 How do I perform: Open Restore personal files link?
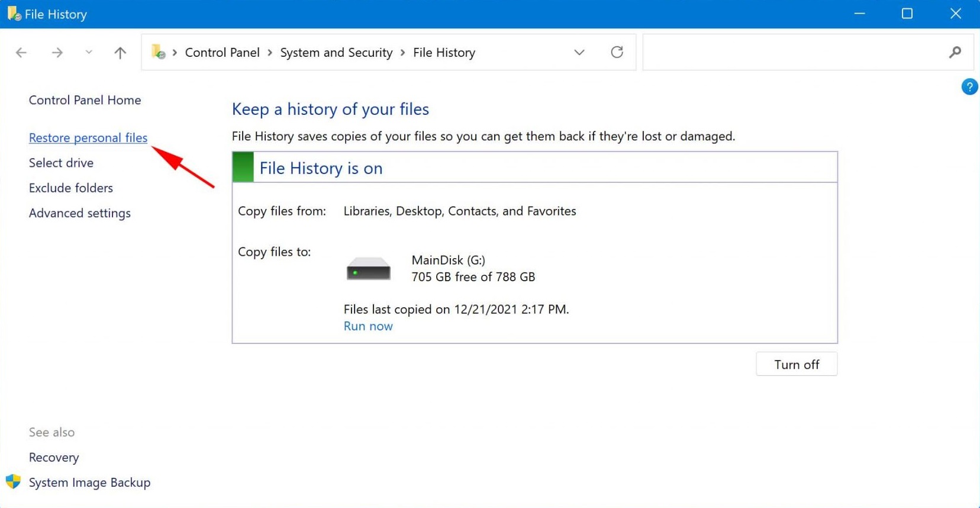88,138
